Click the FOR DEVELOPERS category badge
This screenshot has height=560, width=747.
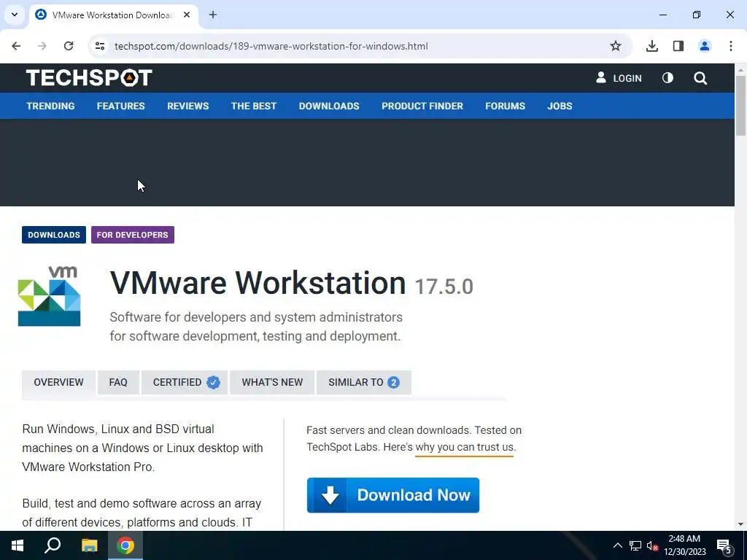coord(133,235)
